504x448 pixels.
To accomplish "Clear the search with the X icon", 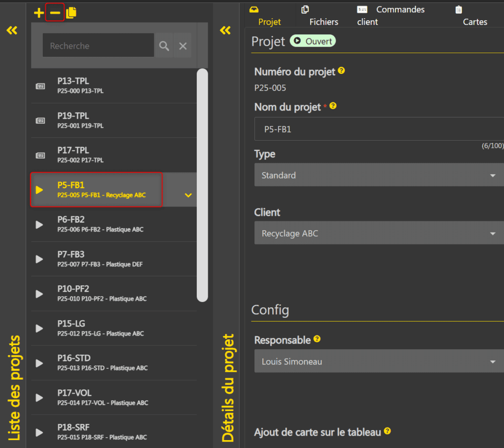I will tap(183, 46).
